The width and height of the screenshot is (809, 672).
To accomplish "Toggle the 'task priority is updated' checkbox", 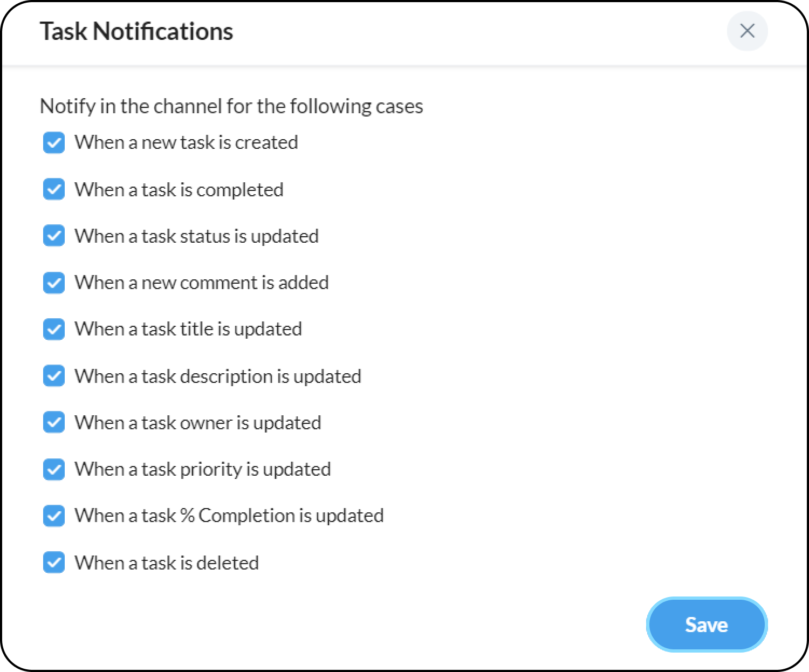I will 54,469.
